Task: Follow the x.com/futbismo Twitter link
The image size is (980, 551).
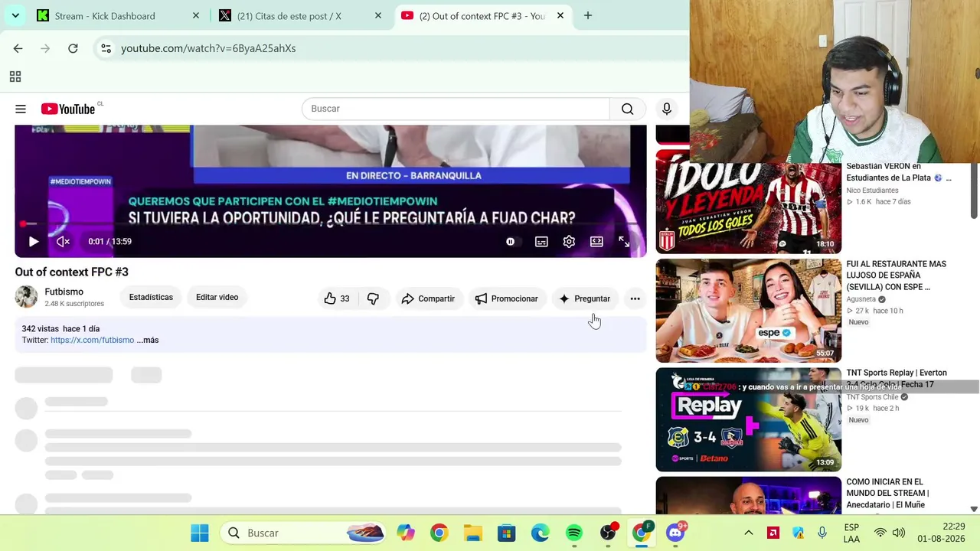Action: (x=92, y=340)
